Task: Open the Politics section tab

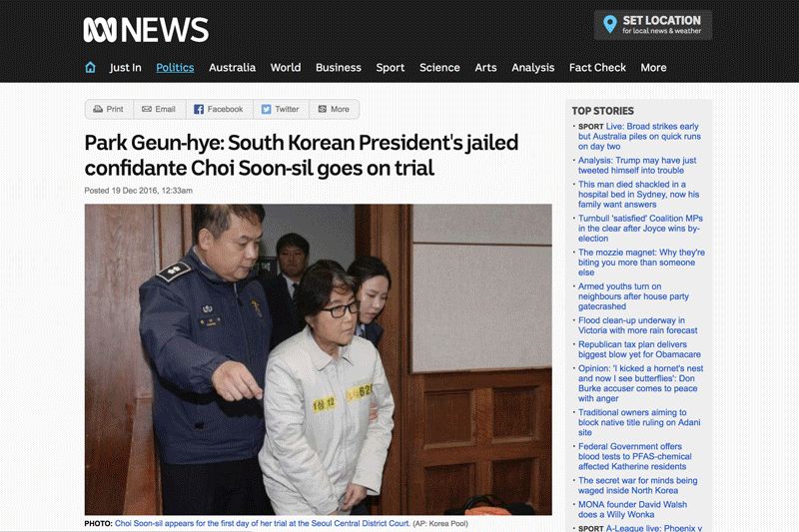Action: tap(175, 67)
